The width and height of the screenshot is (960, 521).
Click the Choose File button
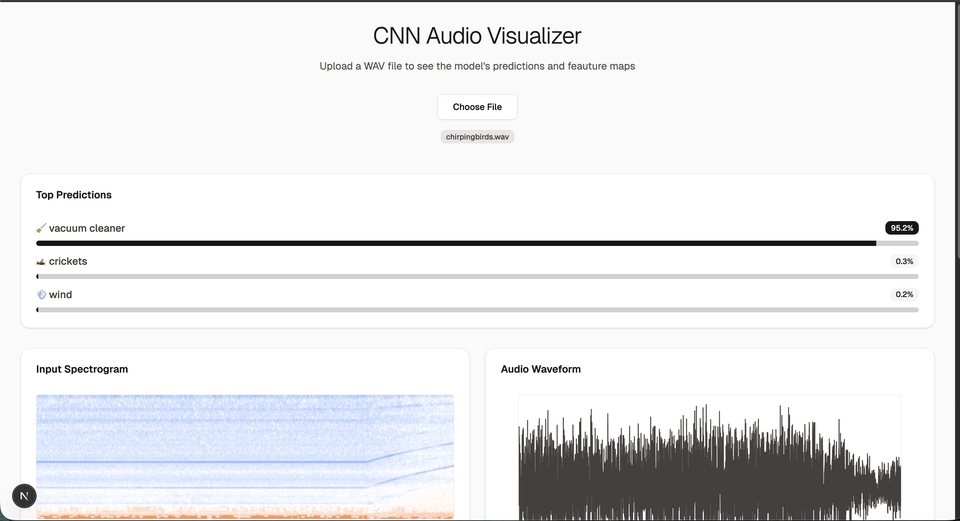point(477,107)
